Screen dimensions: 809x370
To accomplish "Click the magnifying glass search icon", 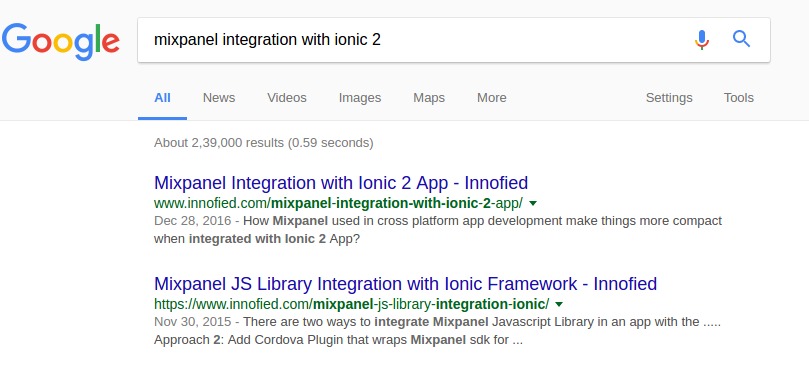I will pos(741,39).
